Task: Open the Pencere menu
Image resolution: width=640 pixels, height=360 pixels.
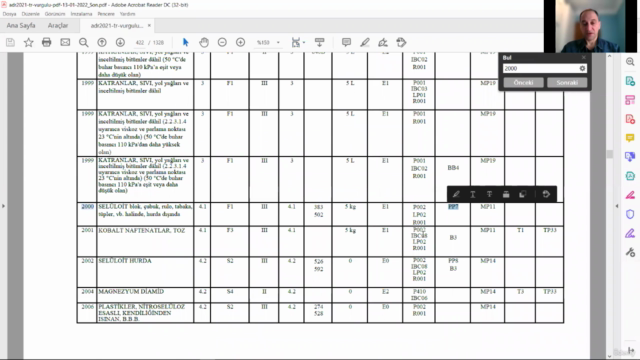Action: coord(106,14)
